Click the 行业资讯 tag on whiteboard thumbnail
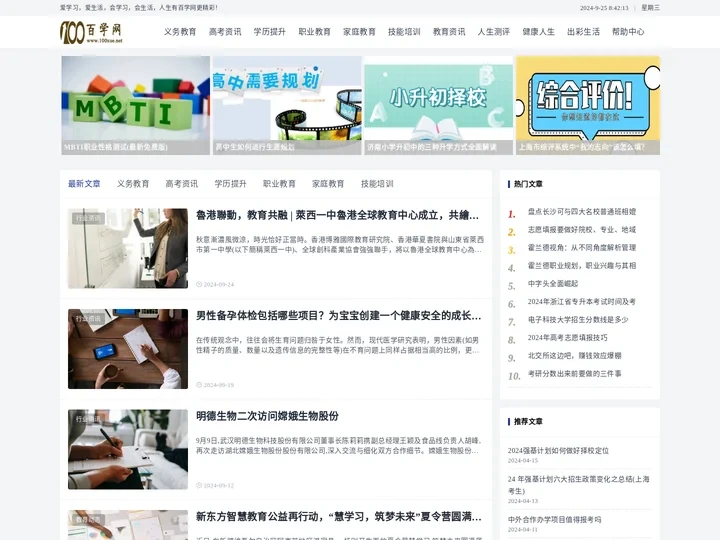The width and height of the screenshot is (720, 540). pyautogui.click(x=88, y=218)
